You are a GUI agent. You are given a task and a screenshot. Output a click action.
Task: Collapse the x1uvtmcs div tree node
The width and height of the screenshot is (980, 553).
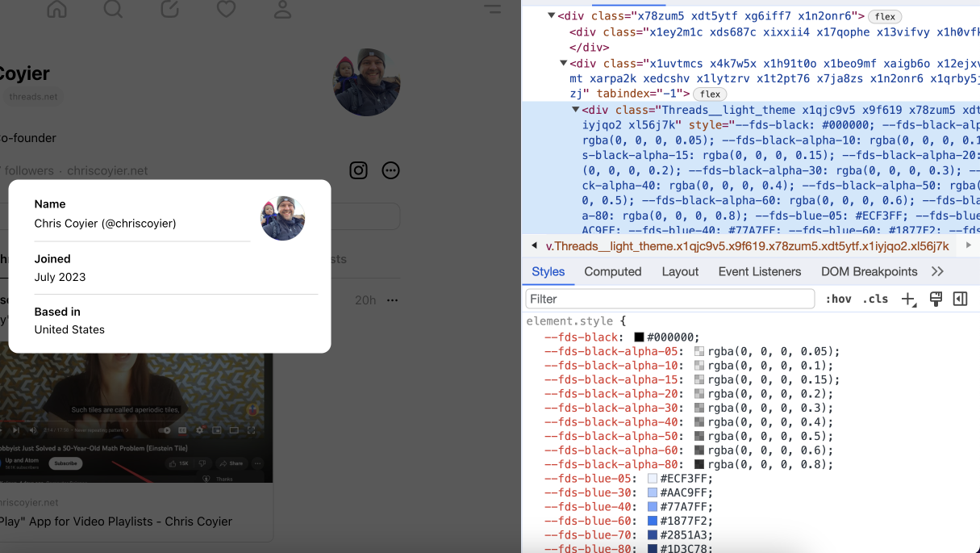(x=564, y=63)
